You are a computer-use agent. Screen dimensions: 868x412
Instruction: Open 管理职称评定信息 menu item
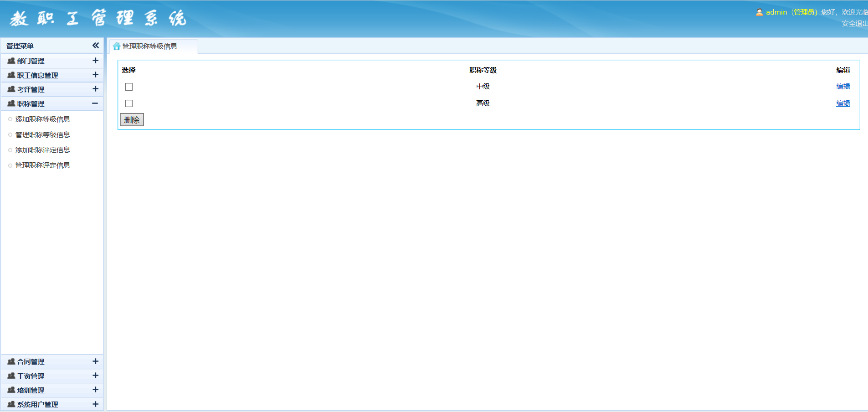pos(43,165)
